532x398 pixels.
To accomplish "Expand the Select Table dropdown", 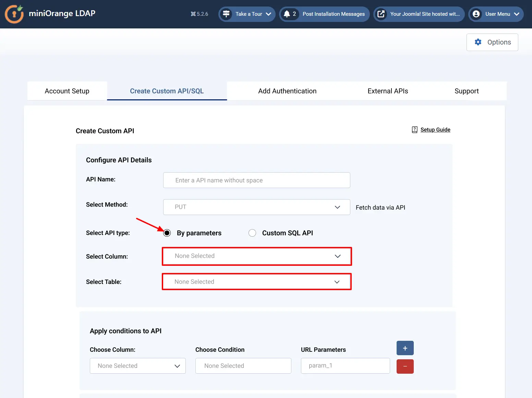I will tap(256, 282).
